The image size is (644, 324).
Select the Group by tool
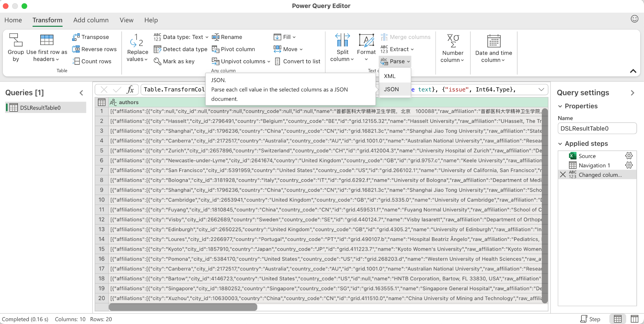[x=16, y=47]
